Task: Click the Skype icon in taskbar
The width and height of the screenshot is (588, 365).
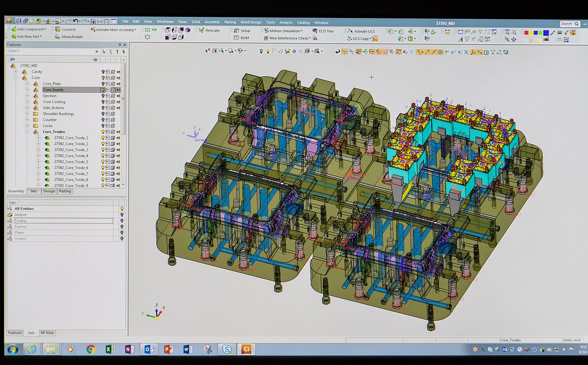Action: [x=227, y=349]
